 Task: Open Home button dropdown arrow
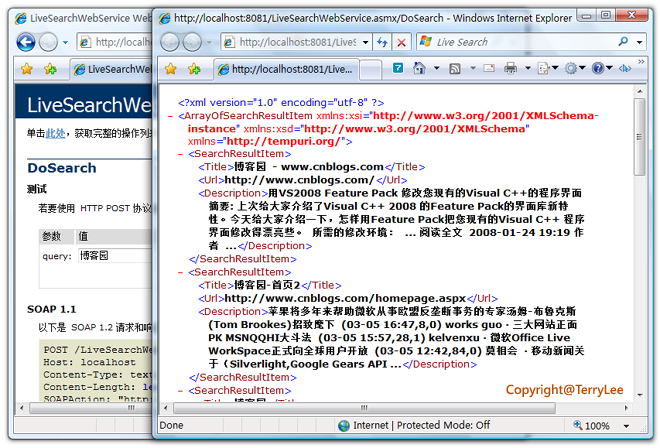tap(436, 68)
